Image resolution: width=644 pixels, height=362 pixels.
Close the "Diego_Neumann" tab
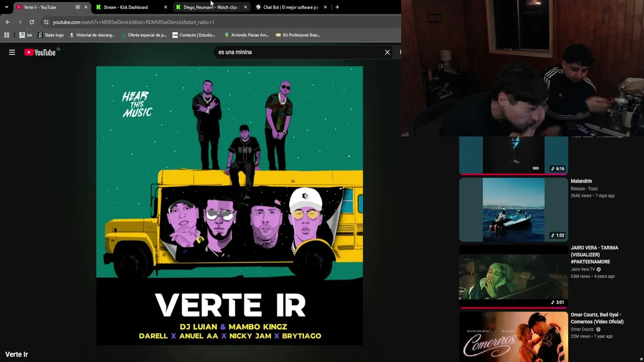[245, 7]
